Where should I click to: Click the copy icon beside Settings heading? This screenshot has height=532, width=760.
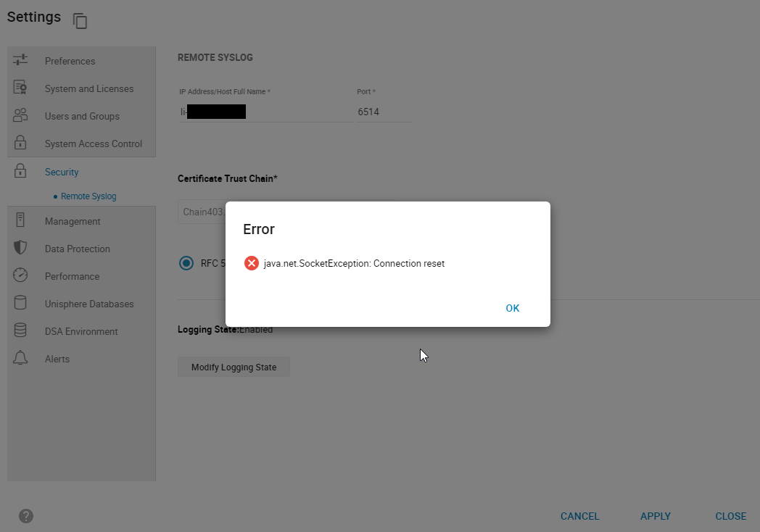click(x=80, y=21)
